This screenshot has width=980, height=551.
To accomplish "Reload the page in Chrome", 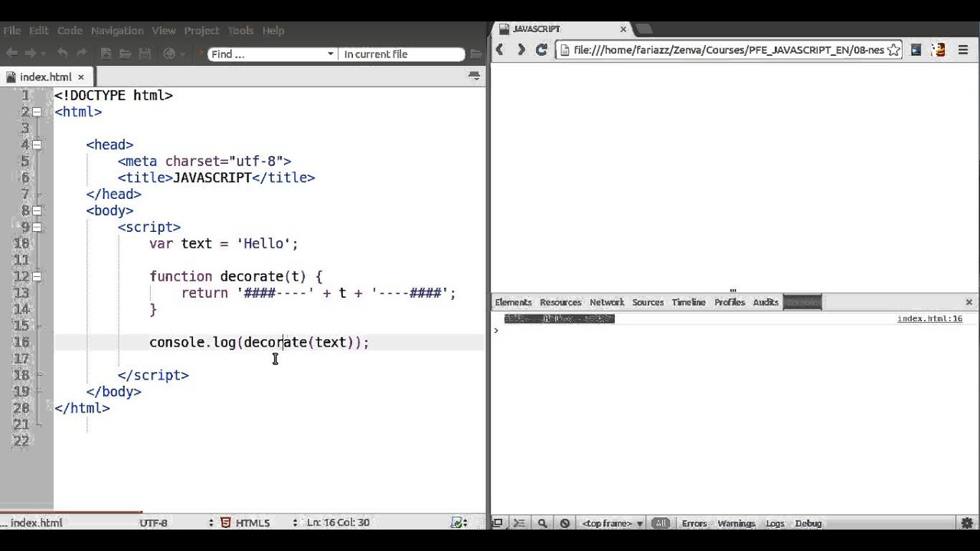I will (541, 50).
